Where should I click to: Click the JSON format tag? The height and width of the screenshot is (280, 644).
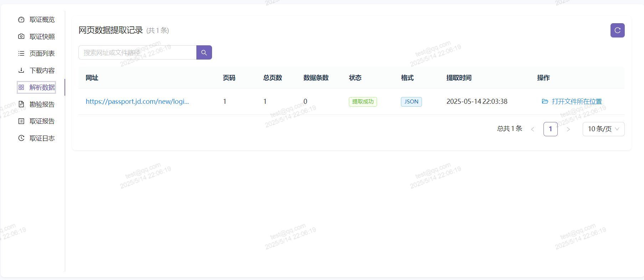[x=411, y=102]
